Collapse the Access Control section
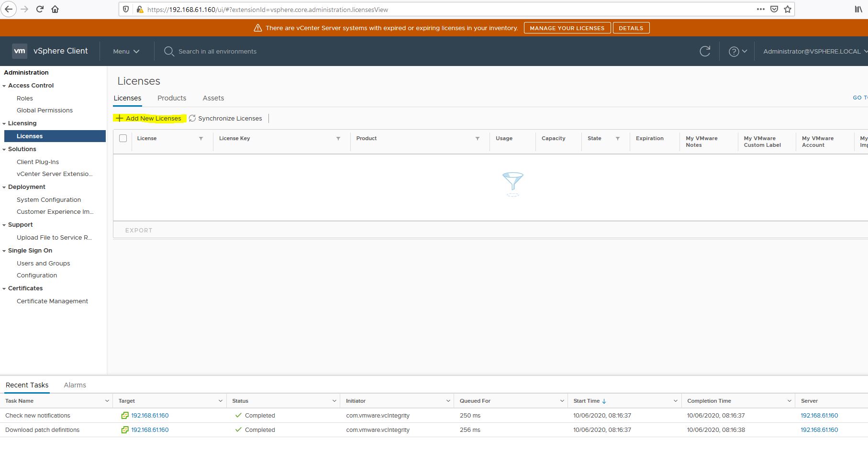 coord(4,86)
